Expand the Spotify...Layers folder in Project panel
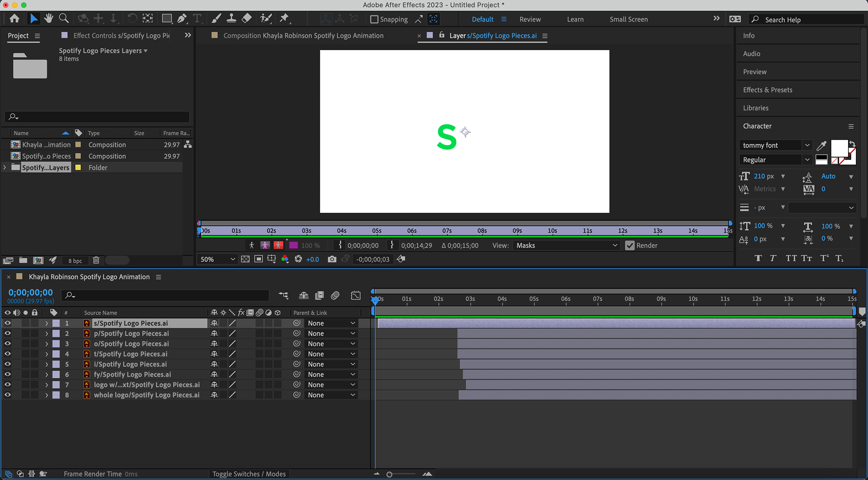This screenshot has height=480, width=868. click(x=5, y=167)
